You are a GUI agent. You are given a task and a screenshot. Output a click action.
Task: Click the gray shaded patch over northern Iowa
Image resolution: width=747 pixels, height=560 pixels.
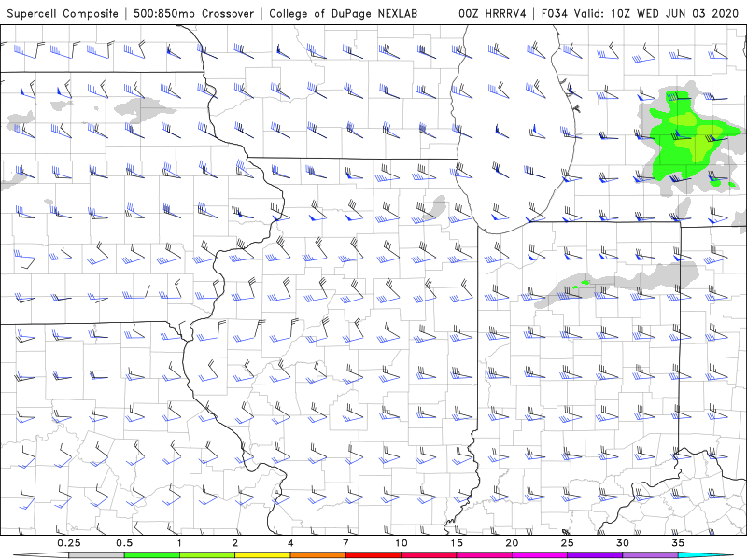(x=145, y=109)
